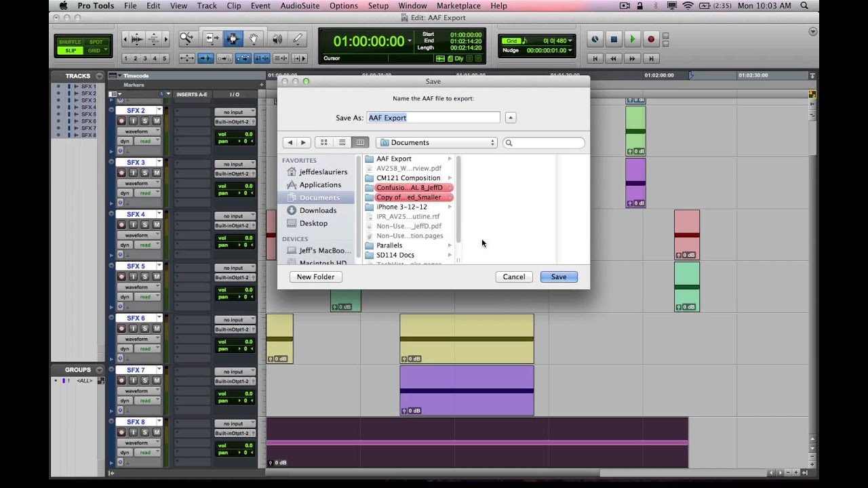Viewport: 868px width, 488px height.
Task: Click the Cancel button
Action: click(514, 277)
